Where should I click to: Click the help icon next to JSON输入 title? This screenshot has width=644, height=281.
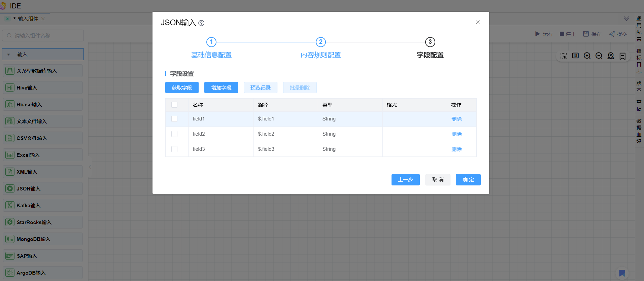tap(201, 23)
